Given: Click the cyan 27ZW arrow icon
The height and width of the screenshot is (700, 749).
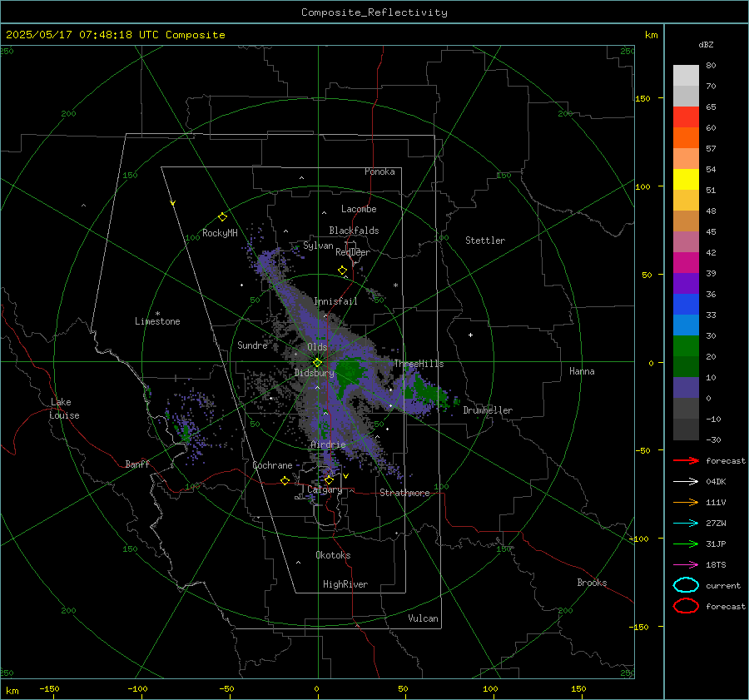Looking at the screenshot, I should (686, 524).
